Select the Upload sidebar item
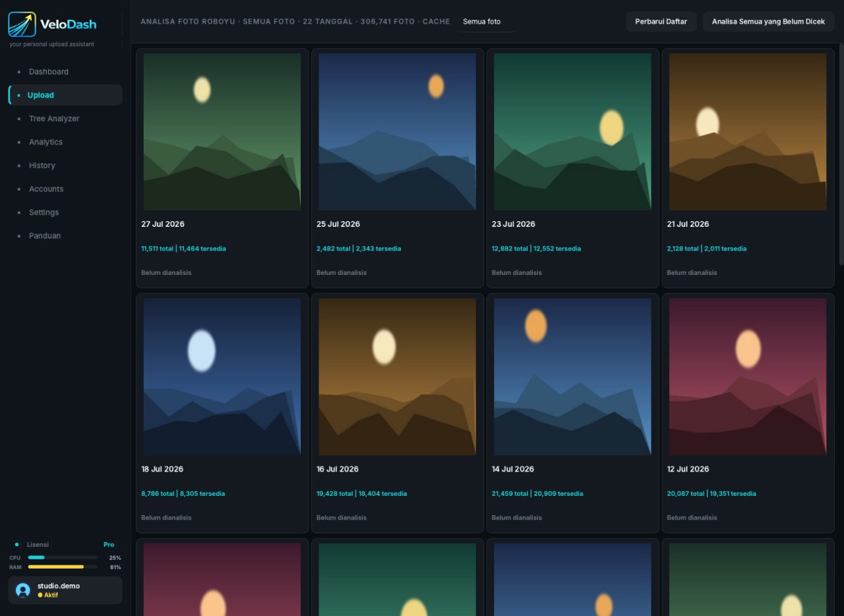 click(65, 95)
